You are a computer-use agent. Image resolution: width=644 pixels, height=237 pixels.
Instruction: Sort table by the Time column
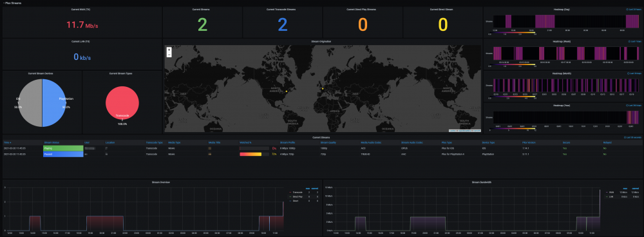7,142
